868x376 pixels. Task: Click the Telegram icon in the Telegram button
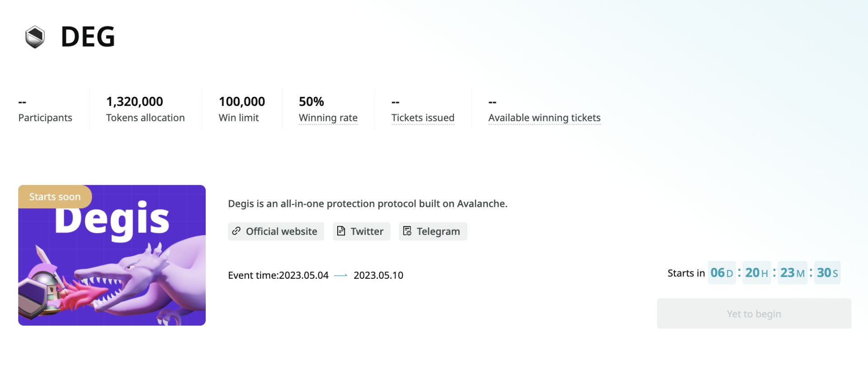tap(407, 231)
